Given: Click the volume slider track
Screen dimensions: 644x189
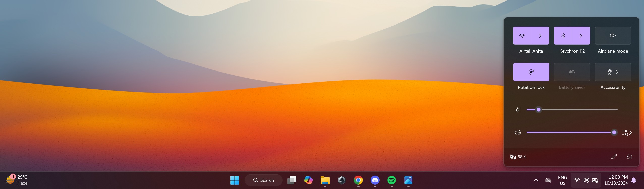Looking at the screenshot, I should pyautogui.click(x=572, y=132).
